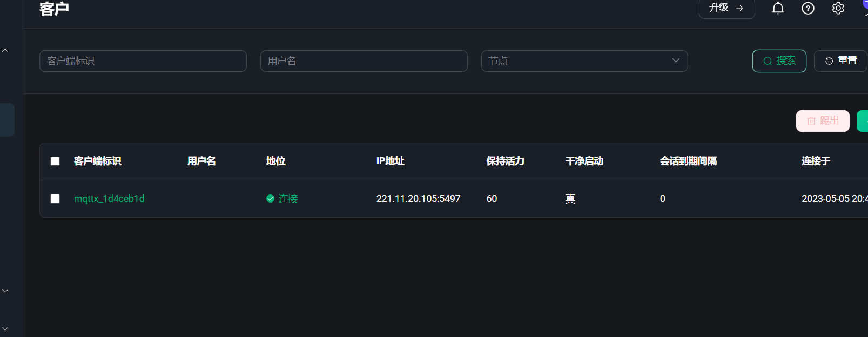The width and height of the screenshot is (868, 337).
Task: Click the 用户名 input field
Action: click(364, 61)
